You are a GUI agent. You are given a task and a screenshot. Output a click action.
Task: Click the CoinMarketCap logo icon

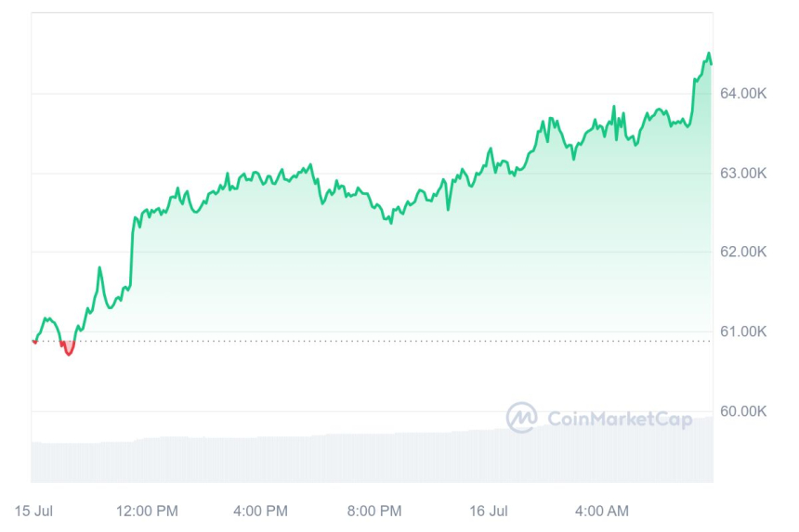coord(521,418)
